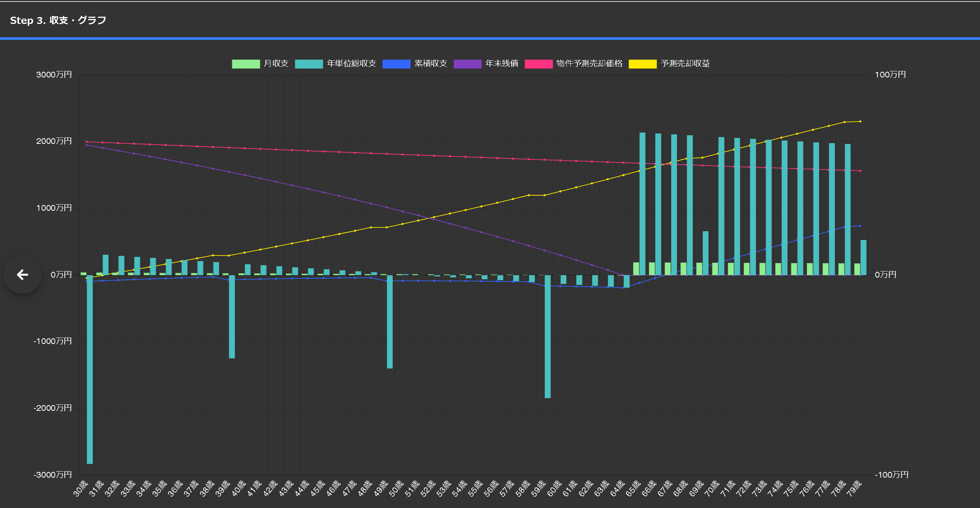
Task: Click the blue 累積収支 color swatch
Action: [396, 64]
